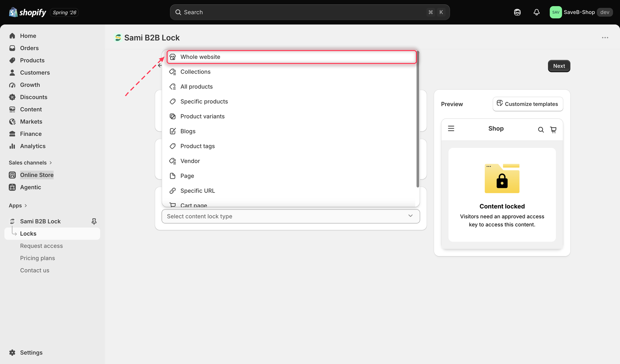
Task: Open the Home icon in sidebar
Action: (12, 36)
